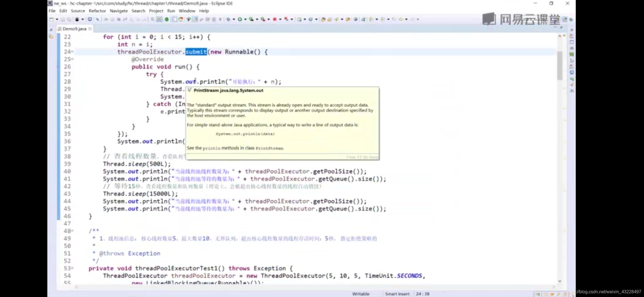This screenshot has height=297, width=644.
Task: Open the Edit menu
Action: (63, 11)
